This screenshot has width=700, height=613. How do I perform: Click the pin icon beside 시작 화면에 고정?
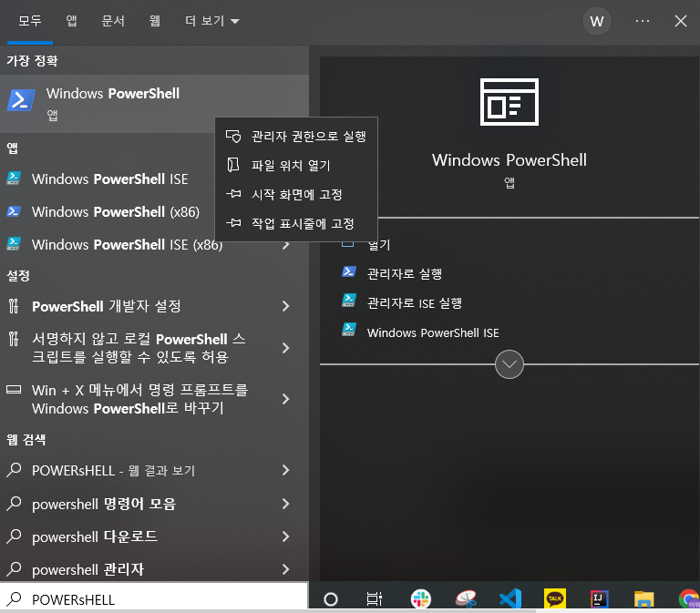pyautogui.click(x=233, y=194)
